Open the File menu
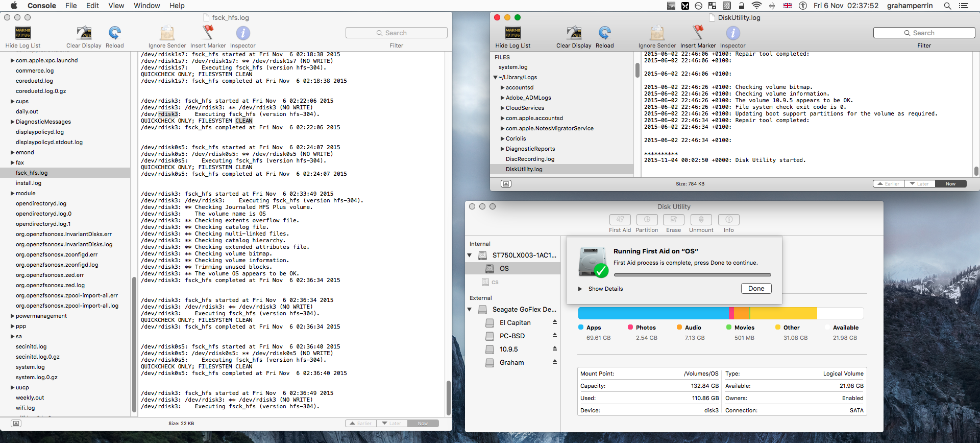 pyautogui.click(x=71, y=6)
